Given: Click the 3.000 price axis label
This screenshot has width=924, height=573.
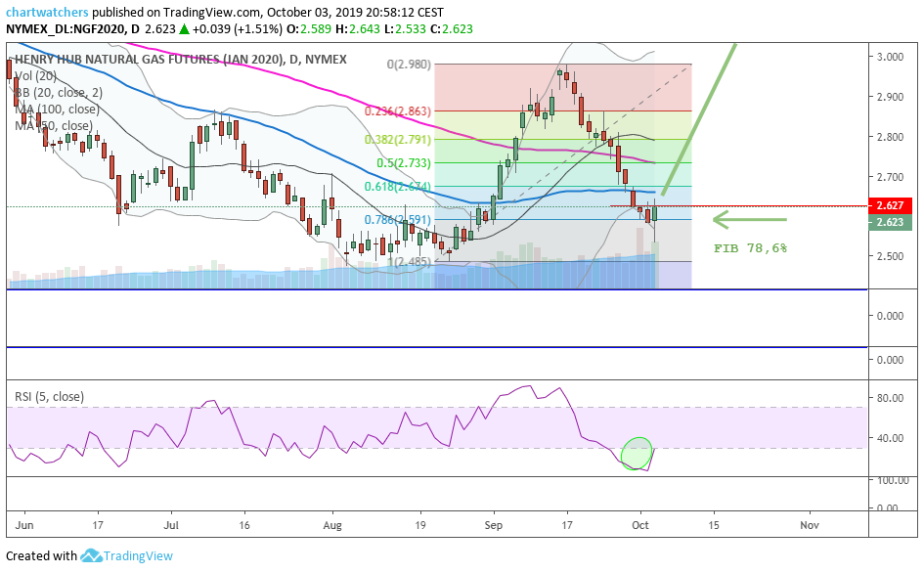Looking at the screenshot, I should coord(890,57).
